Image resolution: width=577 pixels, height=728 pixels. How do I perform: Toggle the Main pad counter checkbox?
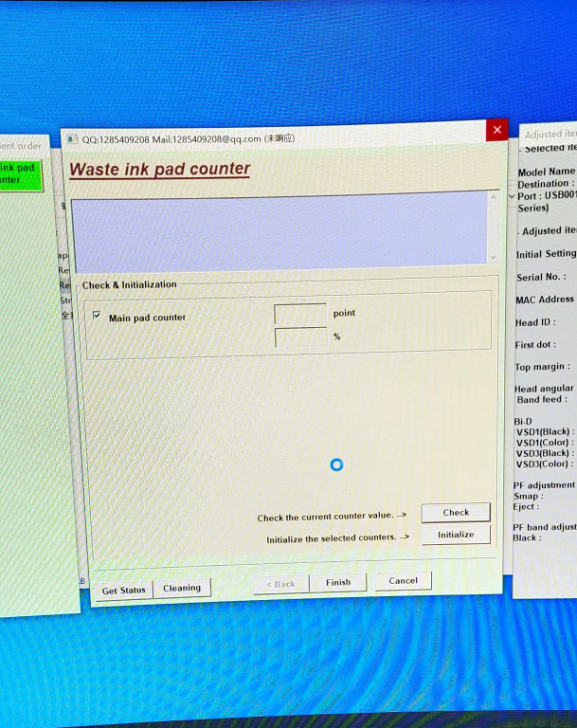[97, 317]
